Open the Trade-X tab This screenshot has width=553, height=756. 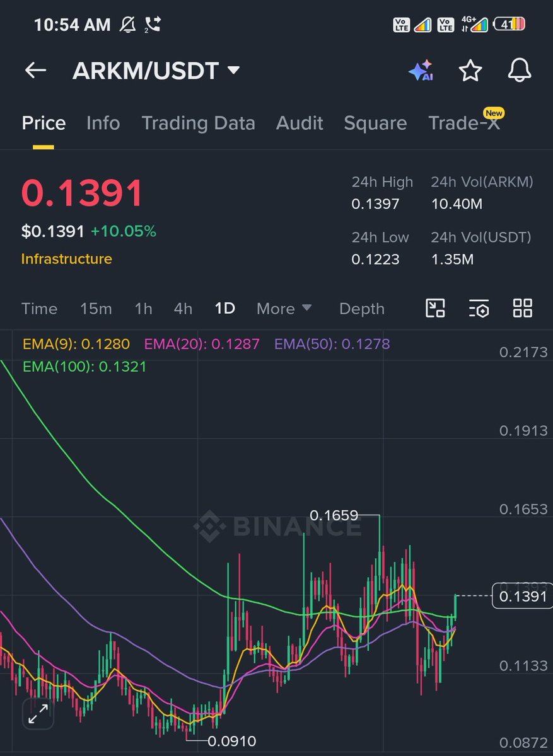click(x=465, y=122)
